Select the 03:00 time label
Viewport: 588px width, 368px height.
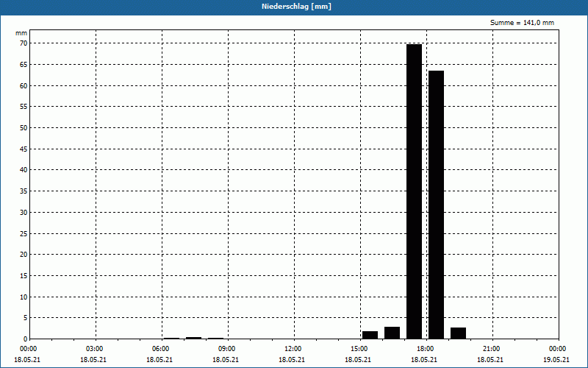pyautogui.click(x=95, y=349)
